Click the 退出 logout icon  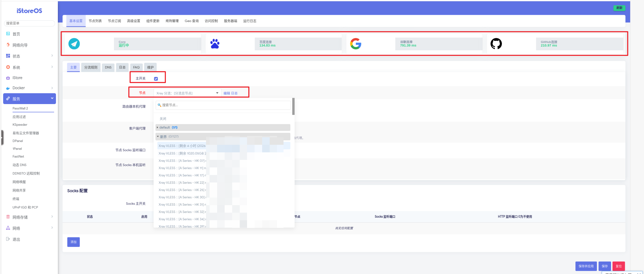[x=8, y=239]
